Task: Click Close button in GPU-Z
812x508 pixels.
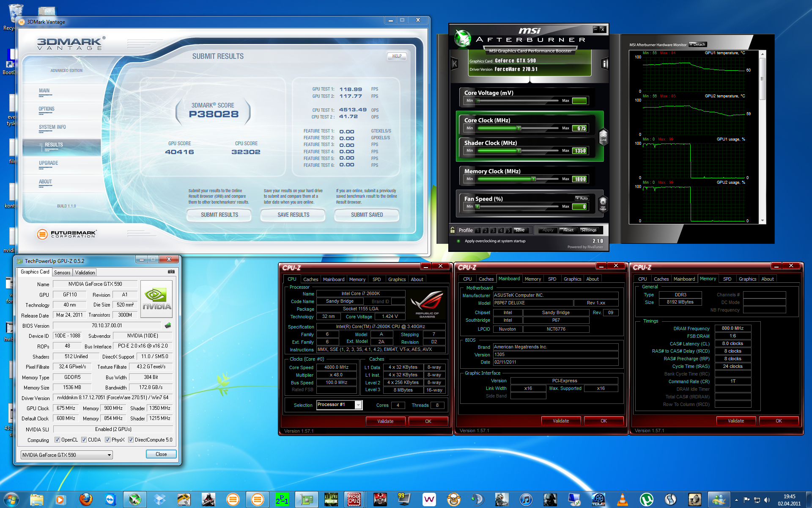Action: click(161, 454)
